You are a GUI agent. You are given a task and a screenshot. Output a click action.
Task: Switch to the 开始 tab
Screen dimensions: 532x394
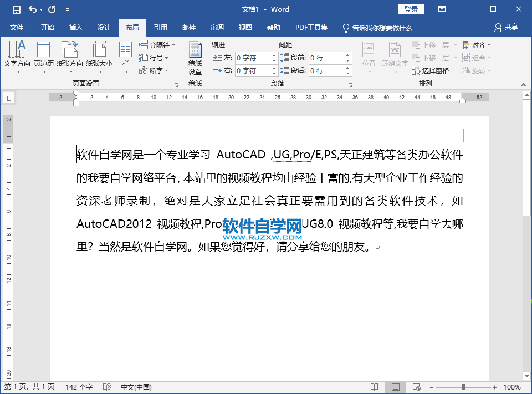pyautogui.click(x=47, y=28)
